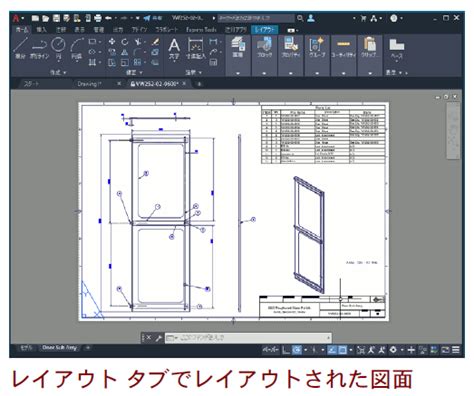
Task: Click the Save icon in quick access toolbar
Action: pyautogui.click(x=56, y=18)
